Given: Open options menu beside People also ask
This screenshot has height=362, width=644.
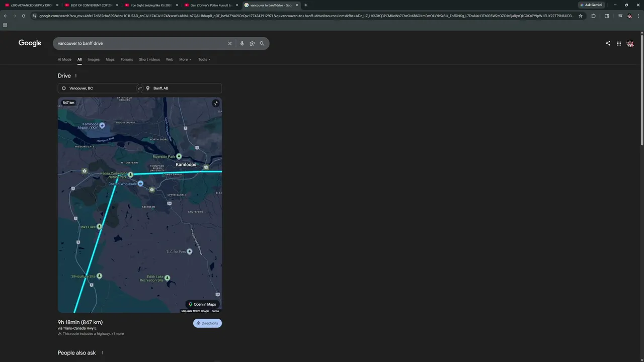Looking at the screenshot, I should click(x=102, y=353).
